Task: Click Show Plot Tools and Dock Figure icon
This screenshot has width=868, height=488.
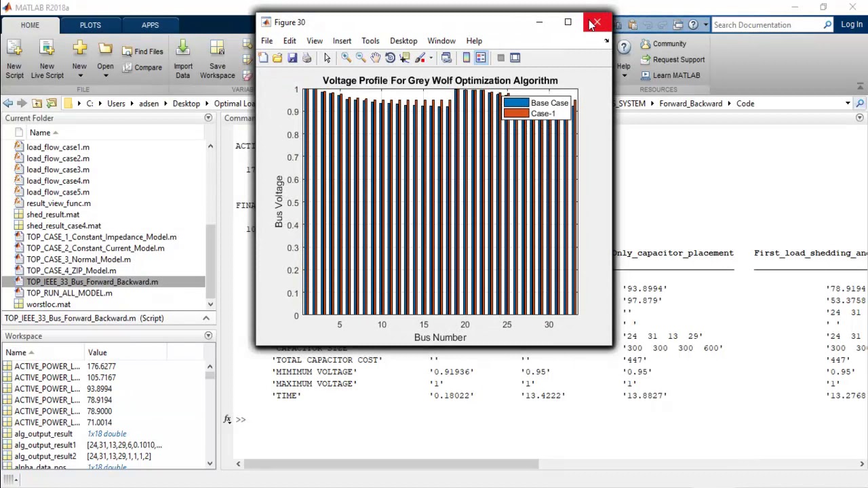Action: pyautogui.click(x=515, y=58)
